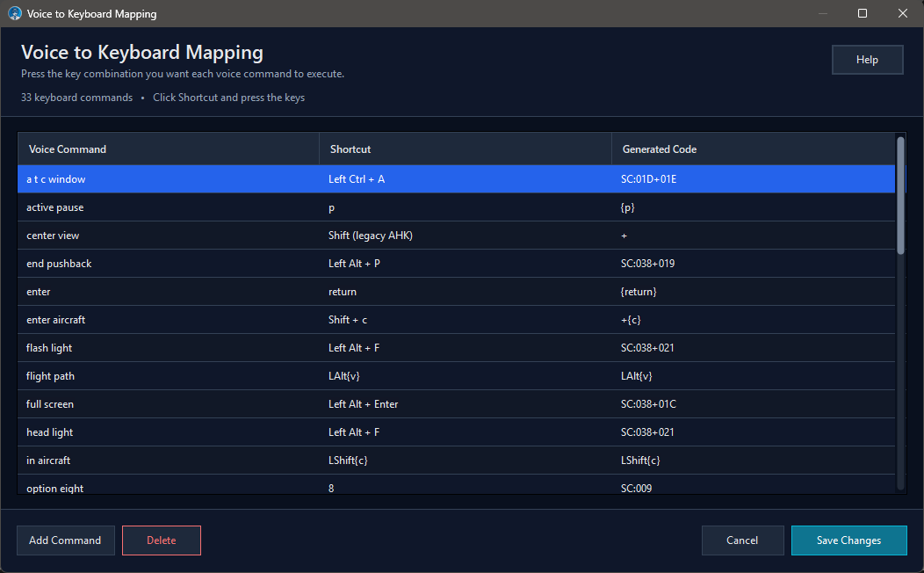This screenshot has width=924, height=573.
Task: Select the 'a t c window' row
Action: click(x=456, y=179)
